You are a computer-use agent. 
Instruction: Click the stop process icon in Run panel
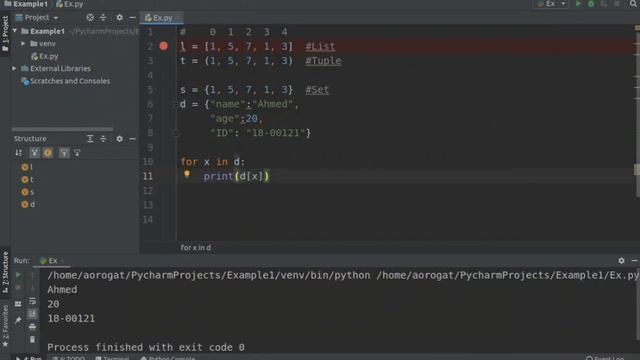[x=18, y=288]
